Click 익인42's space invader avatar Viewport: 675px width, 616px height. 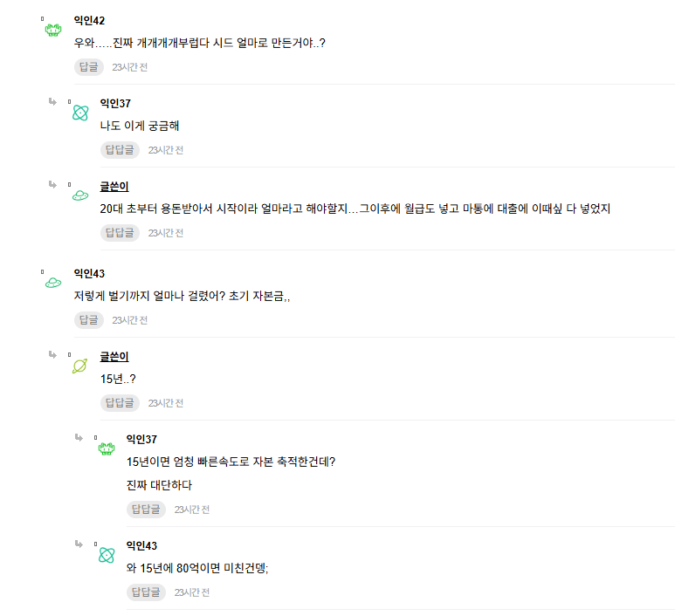[x=53, y=30]
